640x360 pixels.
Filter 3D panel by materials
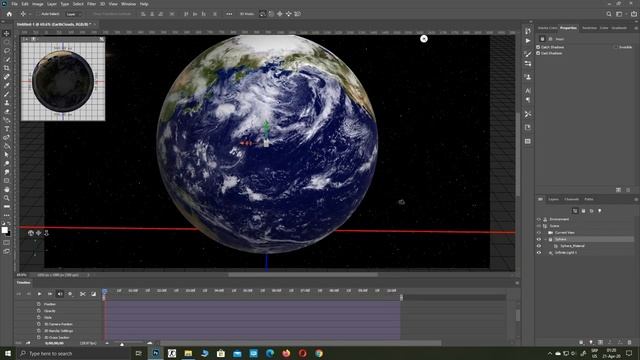[x=591, y=211]
